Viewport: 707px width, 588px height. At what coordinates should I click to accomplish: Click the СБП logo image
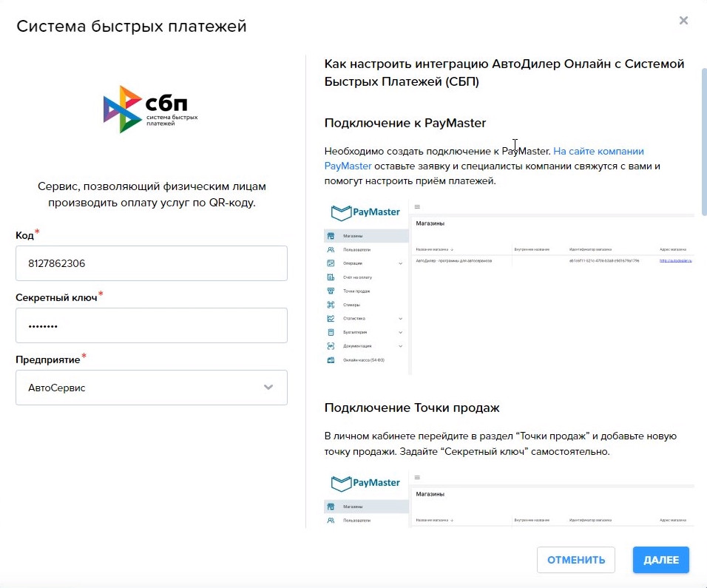tap(151, 109)
